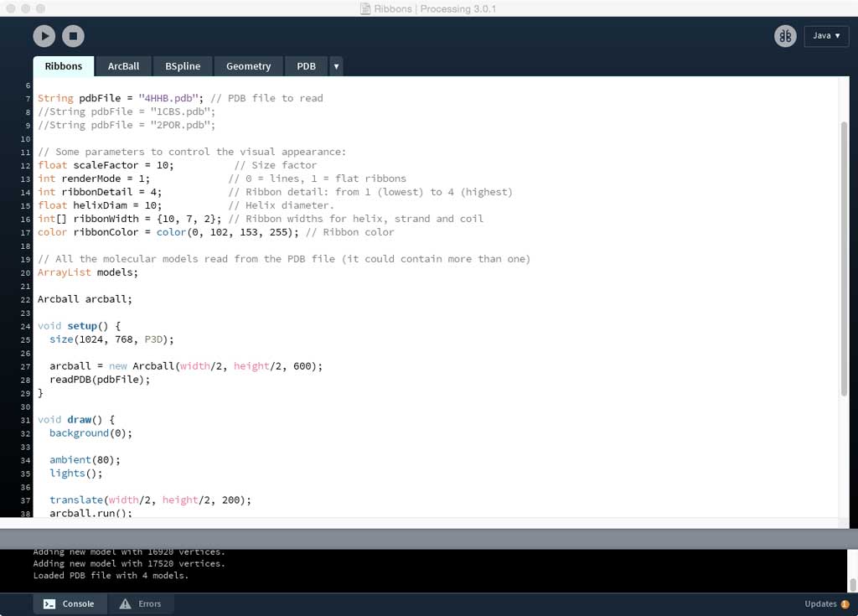Open the ArcBall tab
Image resolution: width=858 pixels, height=616 pixels.
pyautogui.click(x=123, y=66)
